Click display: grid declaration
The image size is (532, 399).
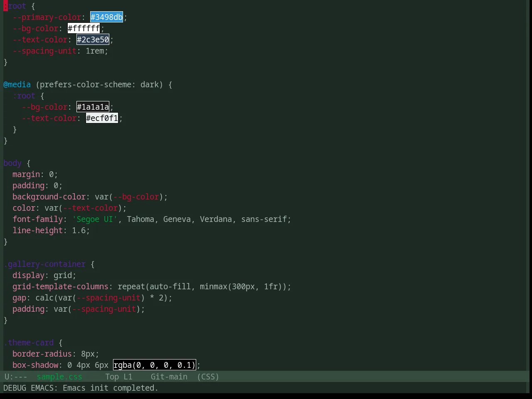point(44,275)
